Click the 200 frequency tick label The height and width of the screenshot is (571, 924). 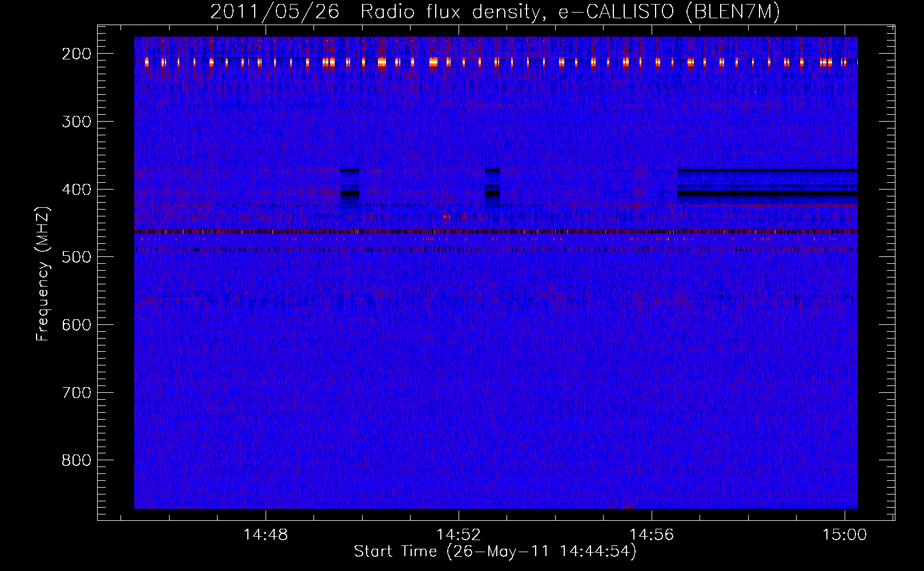coord(77,54)
